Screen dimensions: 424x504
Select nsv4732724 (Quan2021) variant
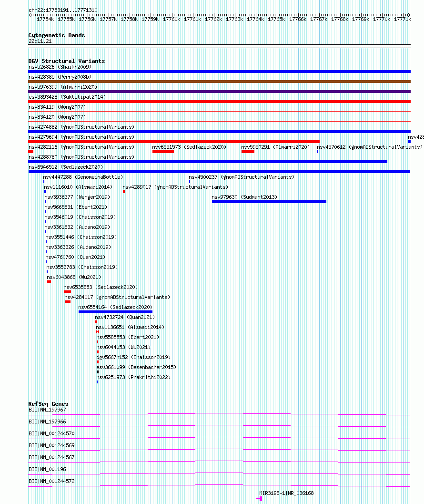pos(125,317)
